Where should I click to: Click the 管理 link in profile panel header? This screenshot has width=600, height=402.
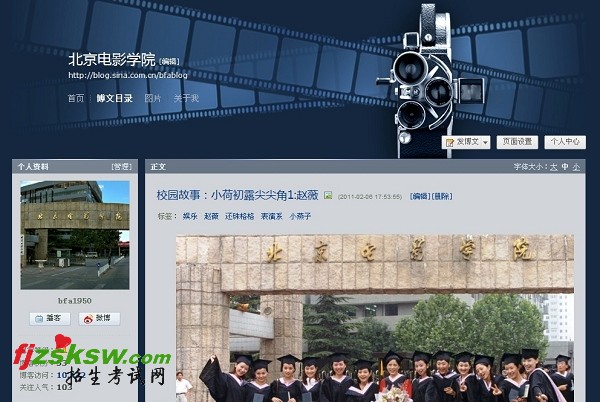pyautogui.click(x=120, y=167)
